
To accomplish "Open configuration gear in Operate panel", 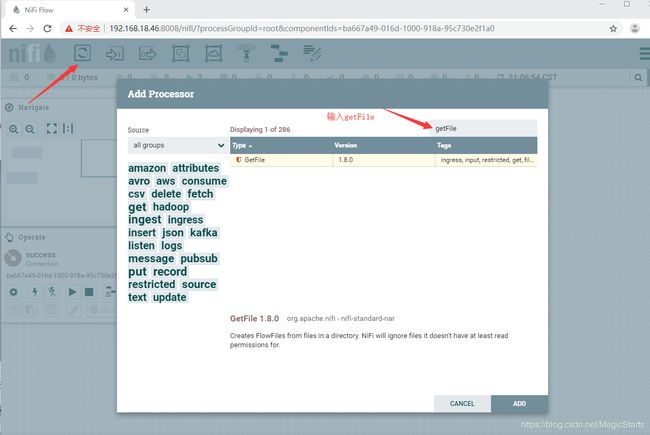I will 14,292.
